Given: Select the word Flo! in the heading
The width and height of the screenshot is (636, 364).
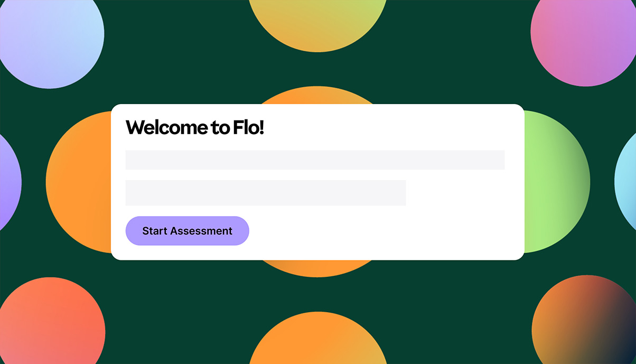Looking at the screenshot, I should click(248, 127).
